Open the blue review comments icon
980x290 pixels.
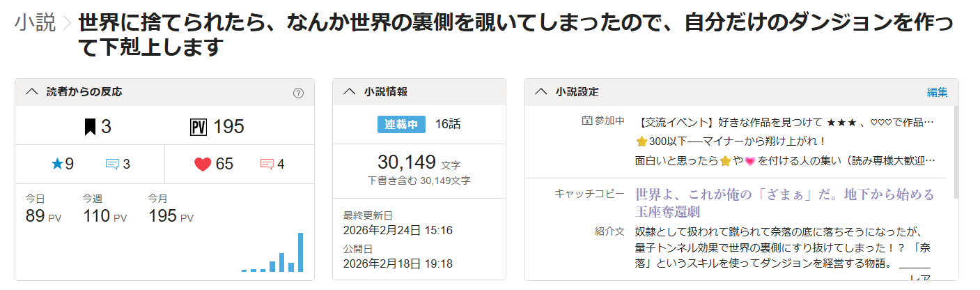pyautogui.click(x=112, y=165)
